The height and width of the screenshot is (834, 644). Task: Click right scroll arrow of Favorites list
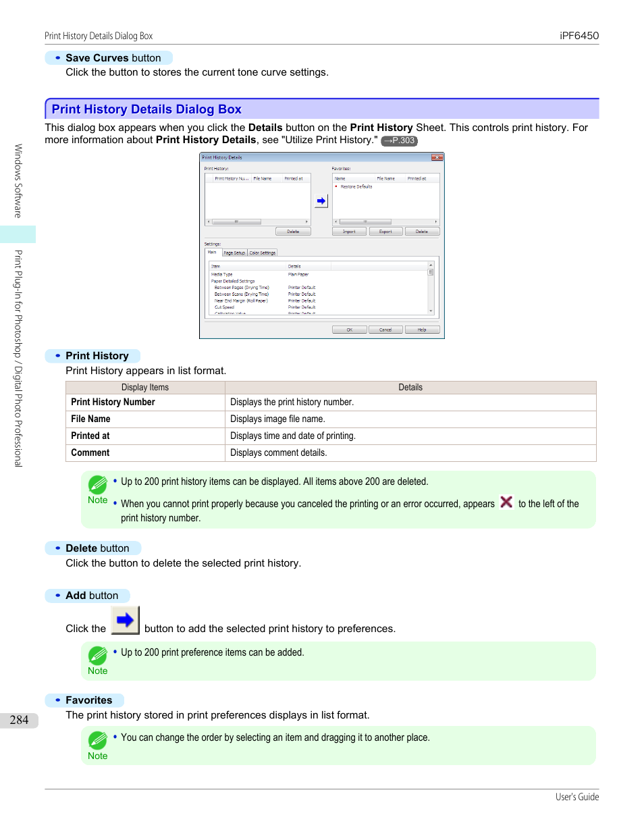pos(436,221)
